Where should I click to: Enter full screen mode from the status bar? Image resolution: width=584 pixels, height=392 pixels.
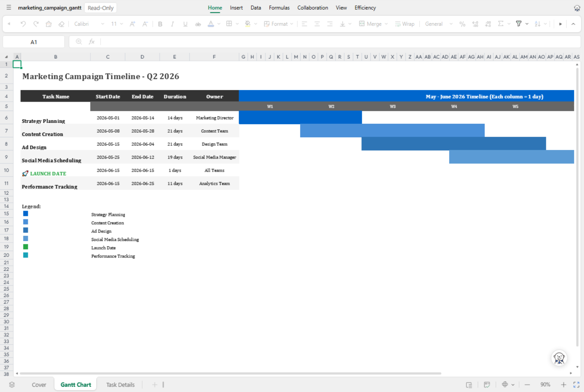click(x=576, y=385)
